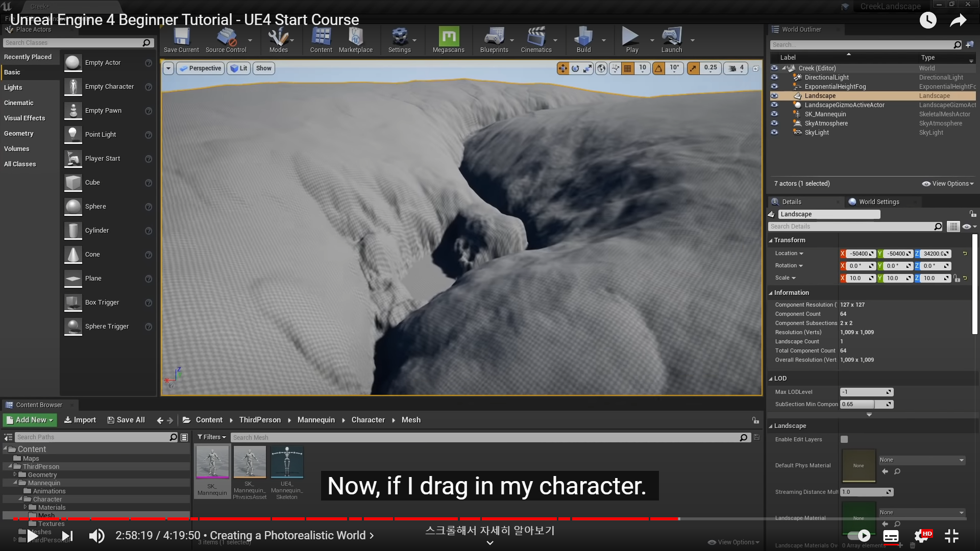The width and height of the screenshot is (980, 551).
Task: Switch to the World Settings tab
Action: pyautogui.click(x=878, y=202)
